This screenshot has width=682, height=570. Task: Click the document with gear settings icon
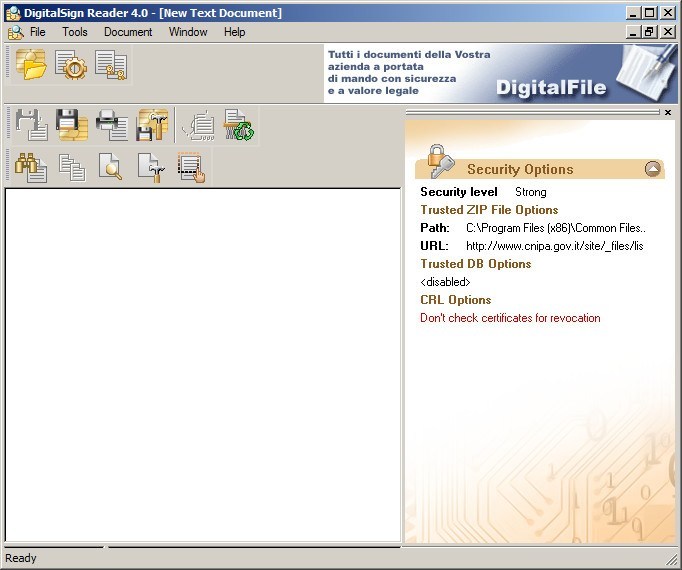tap(71, 64)
